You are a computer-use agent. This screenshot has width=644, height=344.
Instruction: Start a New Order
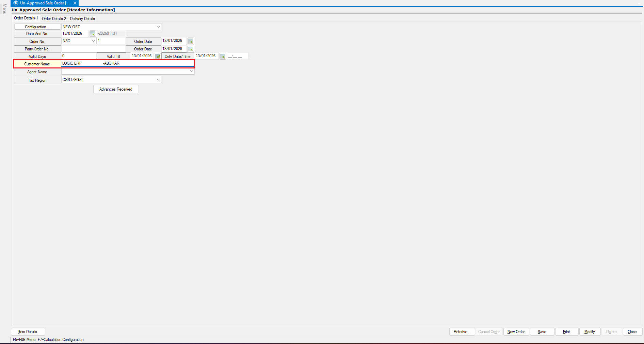point(516,332)
